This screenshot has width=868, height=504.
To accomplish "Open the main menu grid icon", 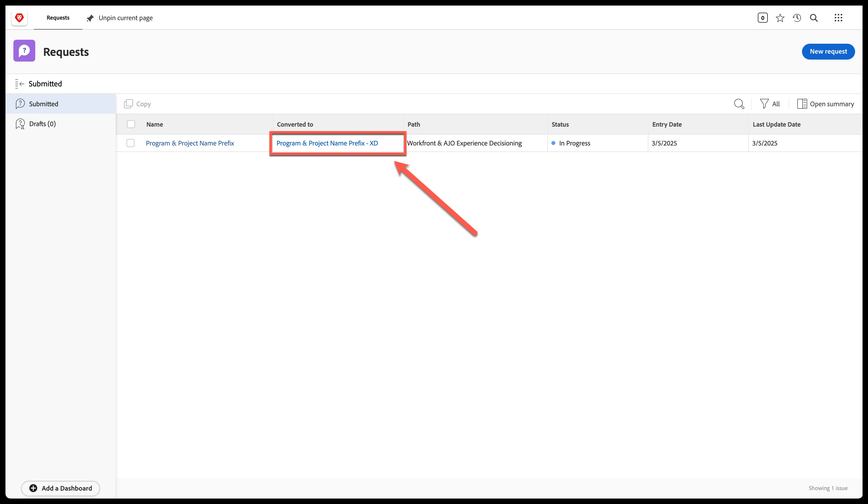I will (x=838, y=18).
